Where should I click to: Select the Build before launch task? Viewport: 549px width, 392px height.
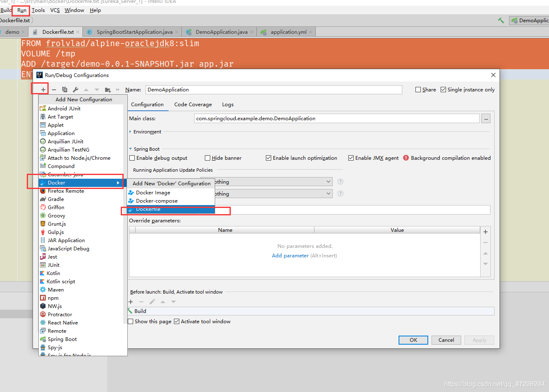tap(311, 311)
